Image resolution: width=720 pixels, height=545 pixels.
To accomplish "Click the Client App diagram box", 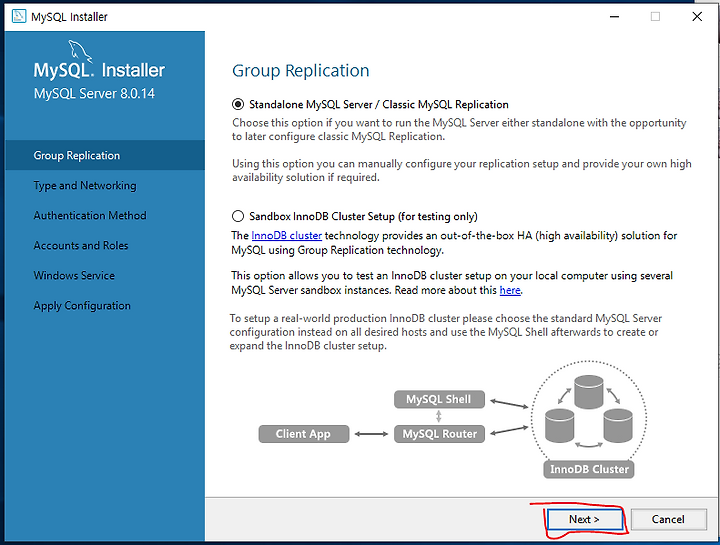I will pyautogui.click(x=304, y=434).
